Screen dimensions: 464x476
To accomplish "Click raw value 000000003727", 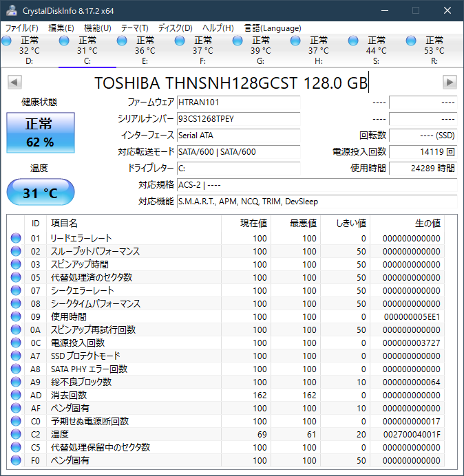I will 412,343.
